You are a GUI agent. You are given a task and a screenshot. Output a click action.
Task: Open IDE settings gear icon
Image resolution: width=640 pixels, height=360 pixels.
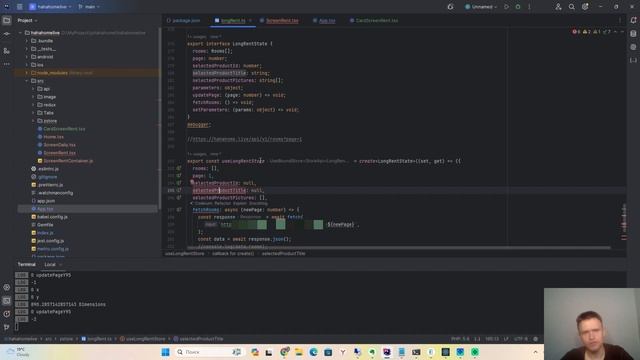coord(585,7)
